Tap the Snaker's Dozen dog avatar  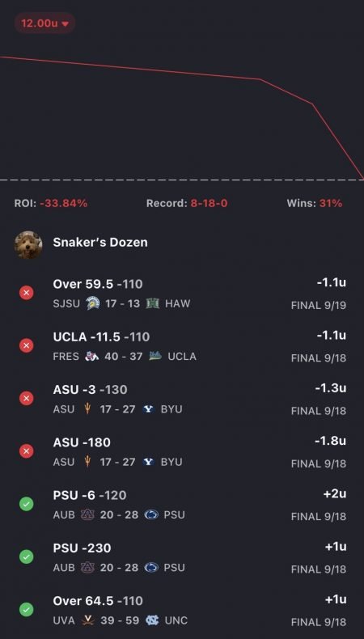[x=28, y=244]
